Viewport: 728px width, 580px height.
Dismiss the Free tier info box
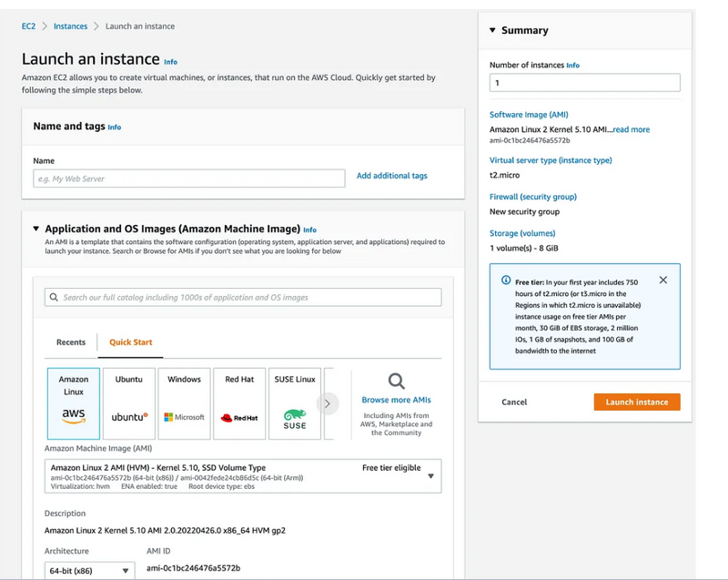pyautogui.click(x=662, y=280)
